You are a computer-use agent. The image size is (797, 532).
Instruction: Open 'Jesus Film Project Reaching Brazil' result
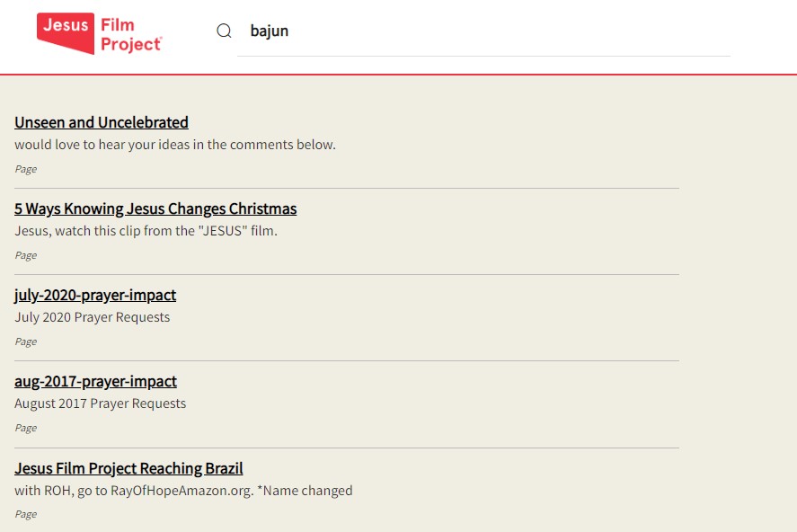128,468
